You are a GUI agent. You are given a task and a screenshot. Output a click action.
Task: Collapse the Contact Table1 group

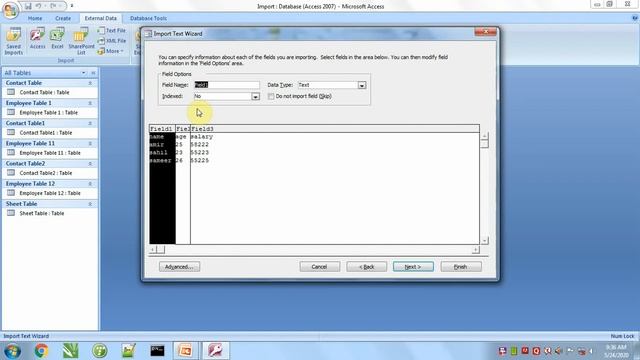pos(90,123)
